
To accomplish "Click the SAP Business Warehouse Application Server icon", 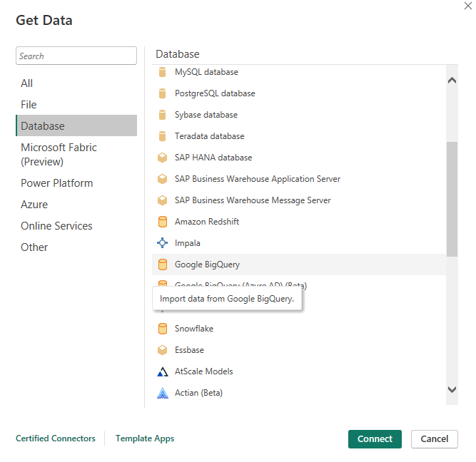I will 163,179.
